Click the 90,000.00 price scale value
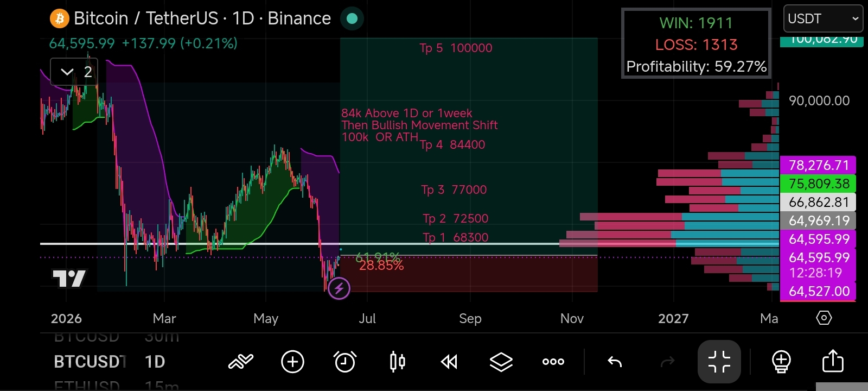Image resolution: width=868 pixels, height=391 pixels. tap(819, 100)
